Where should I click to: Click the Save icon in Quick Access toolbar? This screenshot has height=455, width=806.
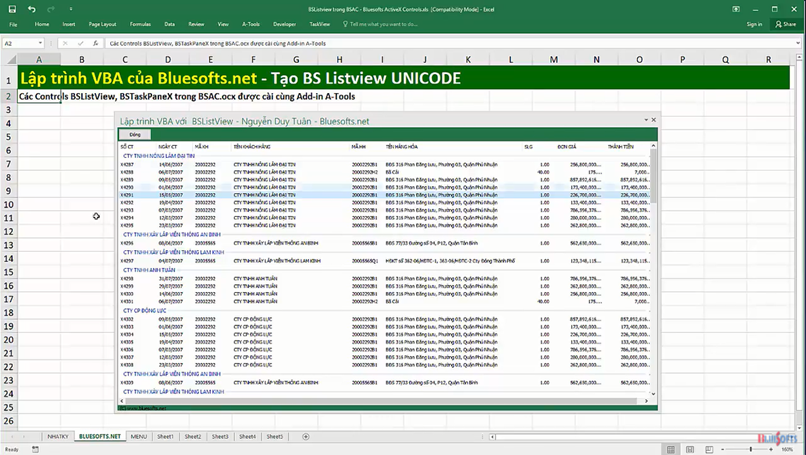12,9
